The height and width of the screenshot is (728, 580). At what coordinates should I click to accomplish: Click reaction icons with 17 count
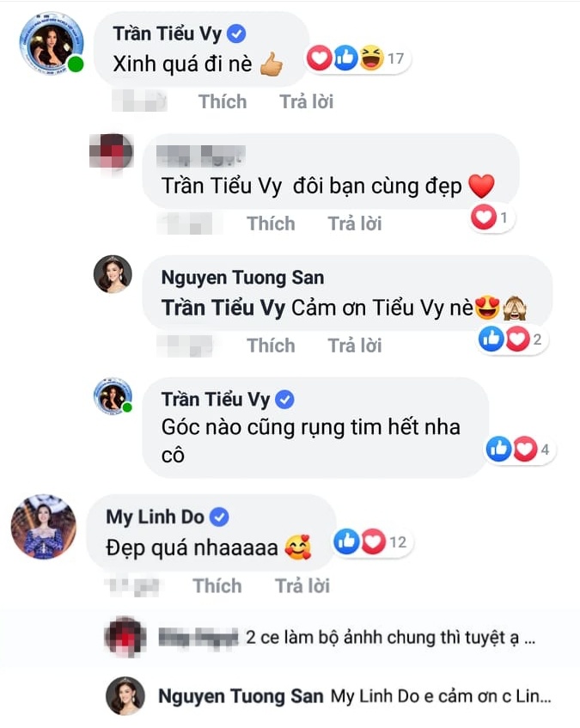coord(357,59)
